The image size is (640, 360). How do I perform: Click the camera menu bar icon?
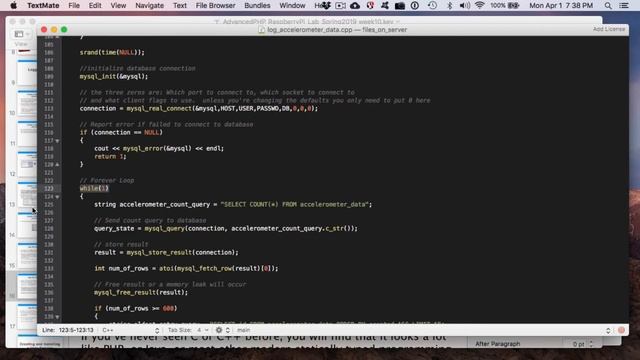[x=400, y=6]
